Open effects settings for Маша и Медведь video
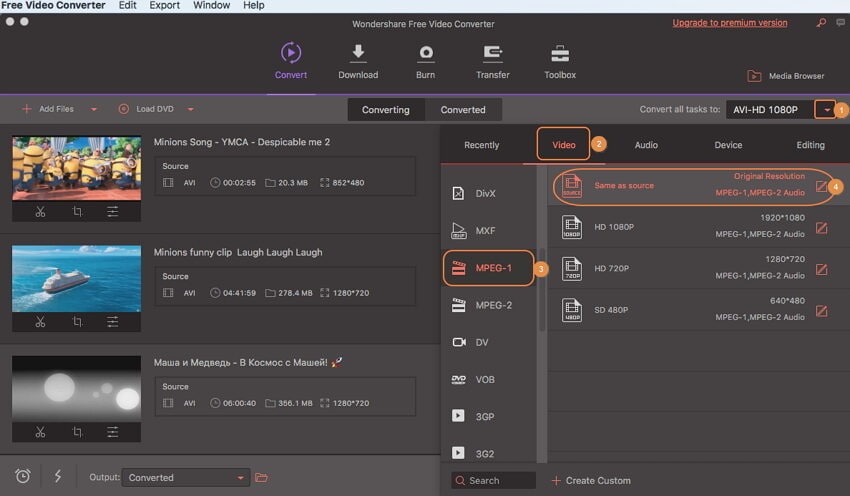Image resolution: width=850 pixels, height=496 pixels. point(112,432)
